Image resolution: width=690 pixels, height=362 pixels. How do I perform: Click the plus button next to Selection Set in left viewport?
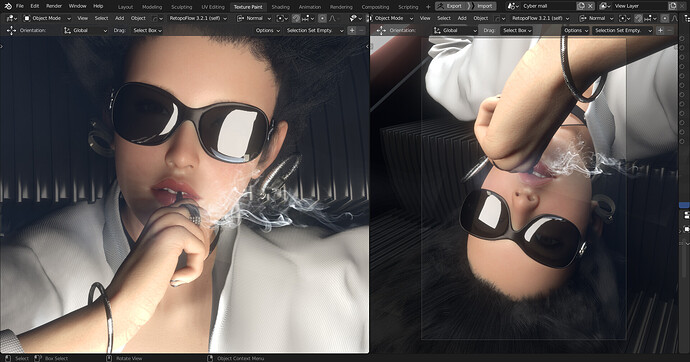click(352, 30)
